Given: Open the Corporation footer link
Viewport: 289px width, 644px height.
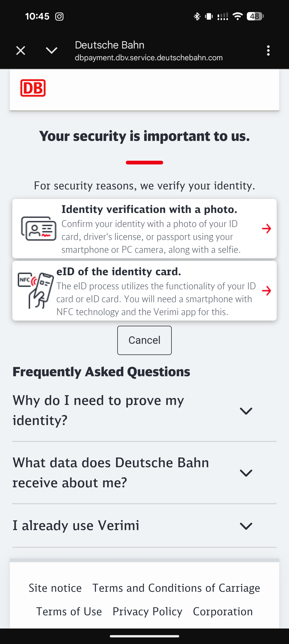Looking at the screenshot, I should [223, 612].
